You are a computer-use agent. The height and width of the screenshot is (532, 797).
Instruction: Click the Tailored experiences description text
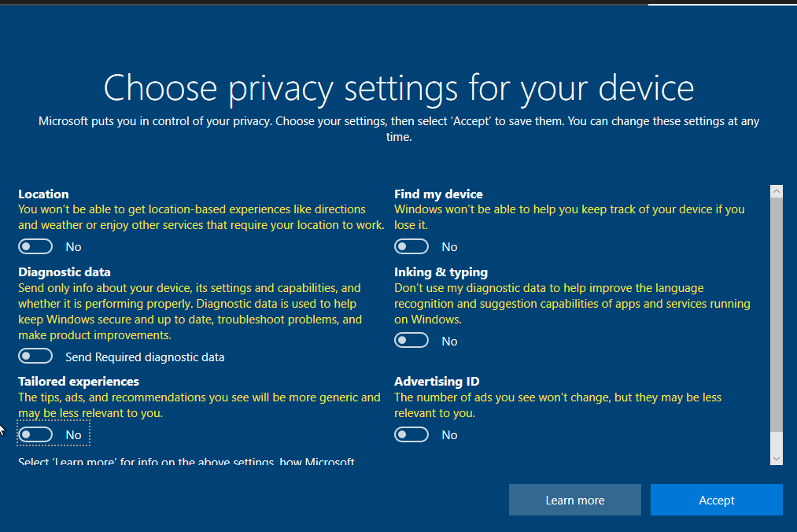tap(199, 405)
